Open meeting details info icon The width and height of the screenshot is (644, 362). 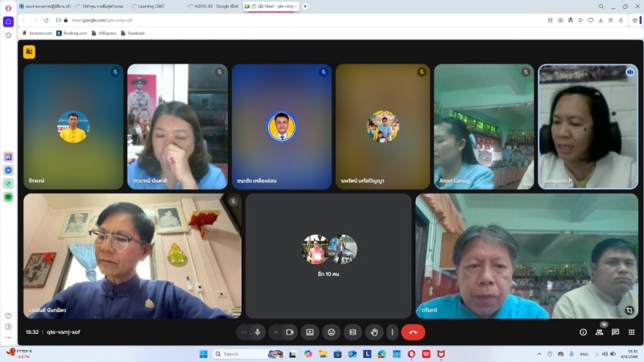[x=583, y=332]
